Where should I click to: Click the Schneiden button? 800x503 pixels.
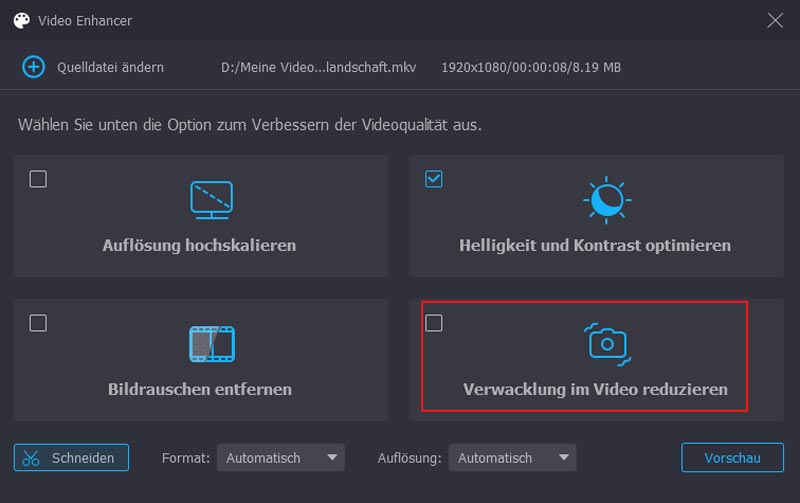pyautogui.click(x=71, y=458)
